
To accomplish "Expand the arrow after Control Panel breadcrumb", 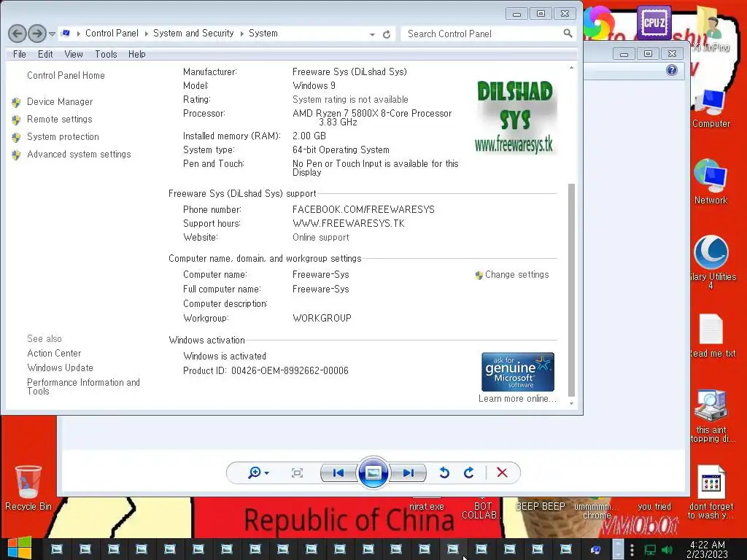I will 146,34.
